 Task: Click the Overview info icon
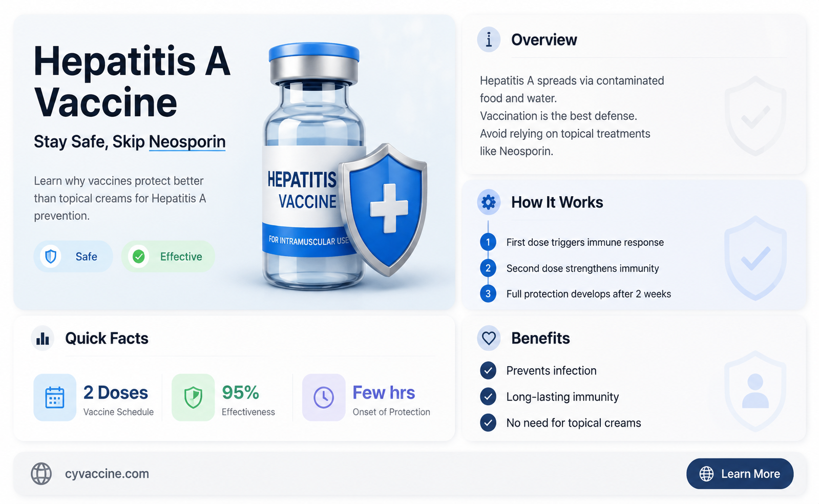tap(489, 39)
